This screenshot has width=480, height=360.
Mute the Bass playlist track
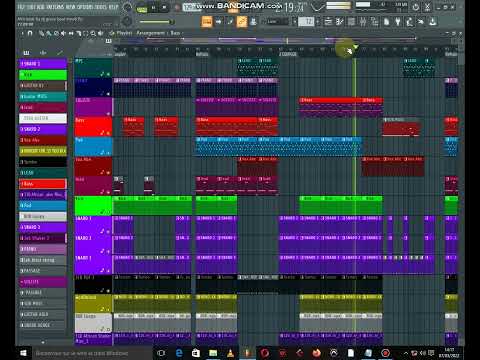[x=108, y=133]
